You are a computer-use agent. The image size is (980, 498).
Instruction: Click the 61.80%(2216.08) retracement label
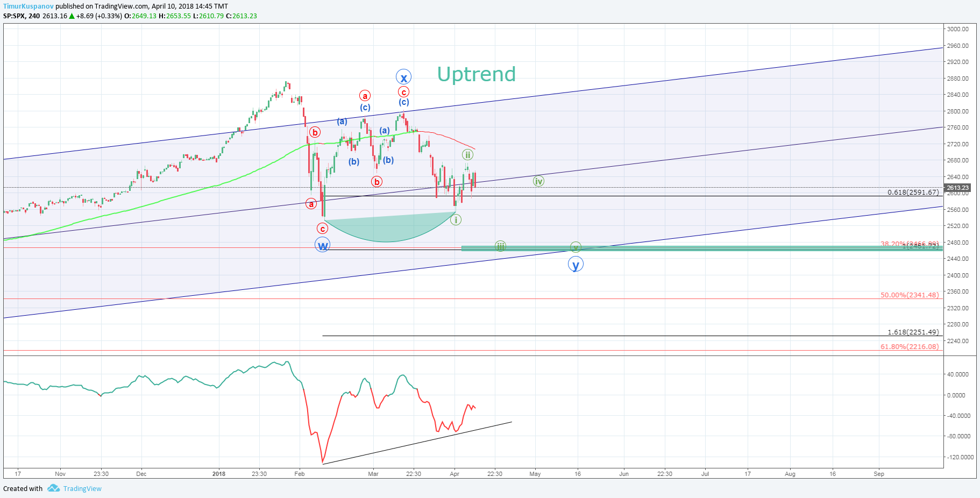coord(910,346)
